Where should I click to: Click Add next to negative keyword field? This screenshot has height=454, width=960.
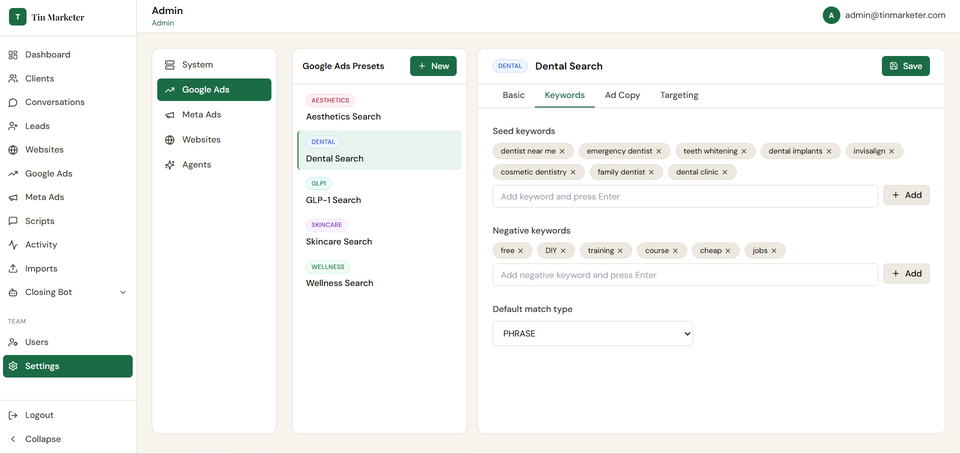[x=906, y=274]
